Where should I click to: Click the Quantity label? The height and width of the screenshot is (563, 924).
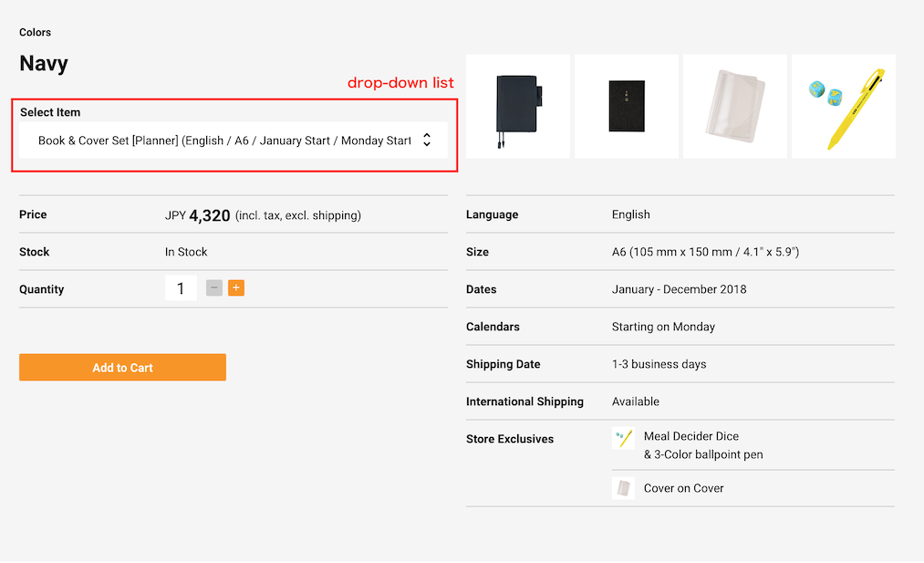point(41,289)
